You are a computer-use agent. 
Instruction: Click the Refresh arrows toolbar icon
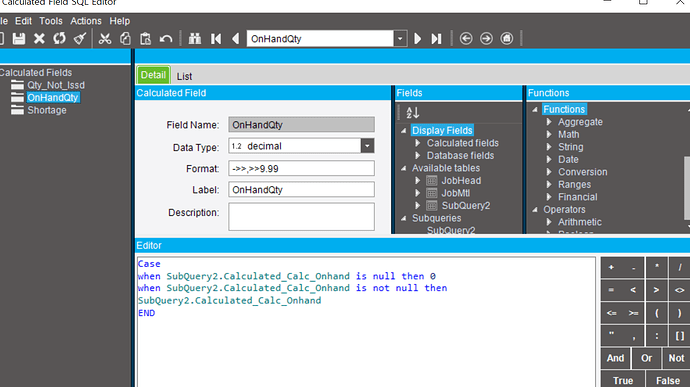tap(59, 39)
